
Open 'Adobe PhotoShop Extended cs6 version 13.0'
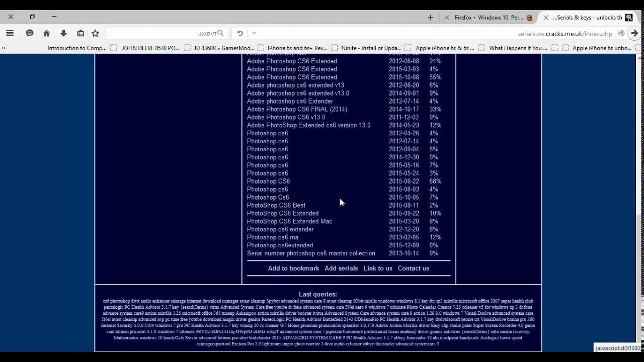(x=308, y=126)
